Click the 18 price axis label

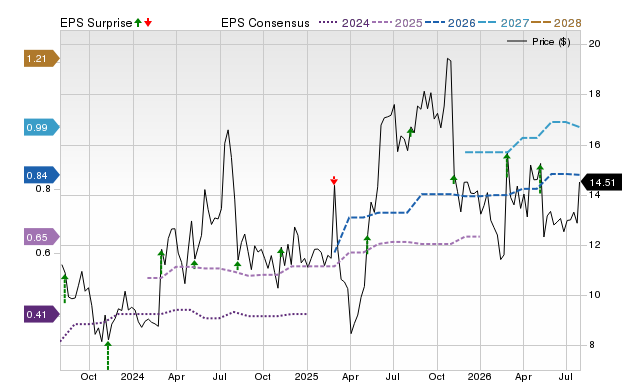[x=594, y=94]
